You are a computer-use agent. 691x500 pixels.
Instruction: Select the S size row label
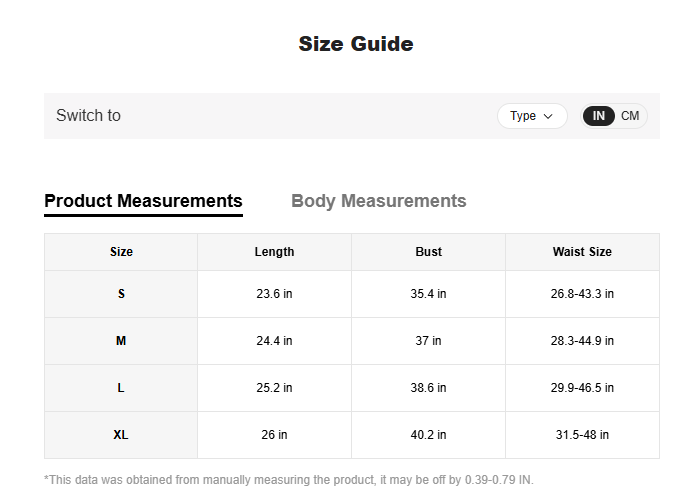[x=121, y=294]
